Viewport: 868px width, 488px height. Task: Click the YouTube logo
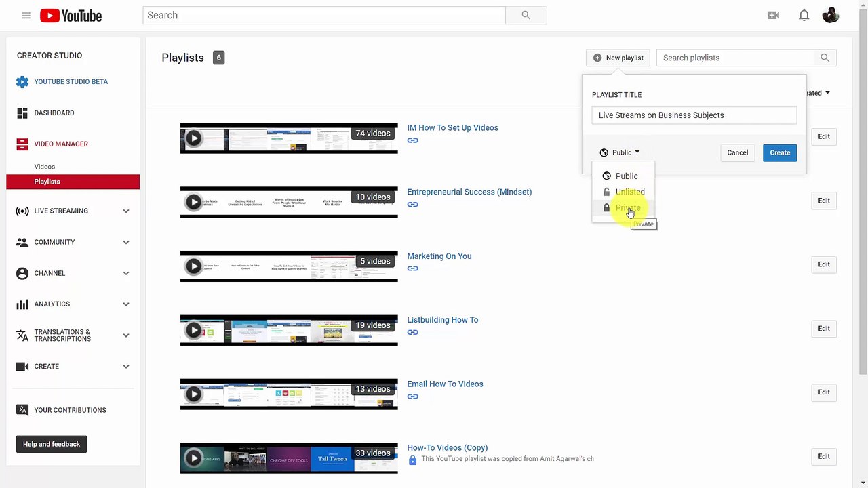point(71,15)
